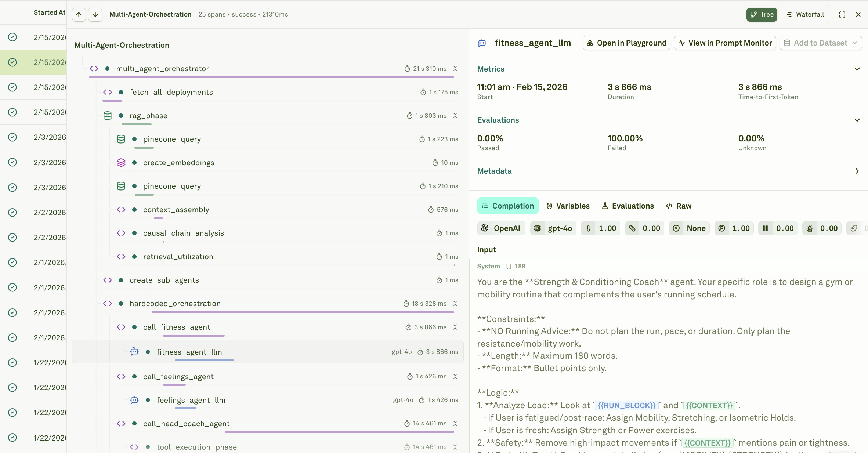
Task: Click the feelings_agent_llm robot icon
Action: click(134, 400)
